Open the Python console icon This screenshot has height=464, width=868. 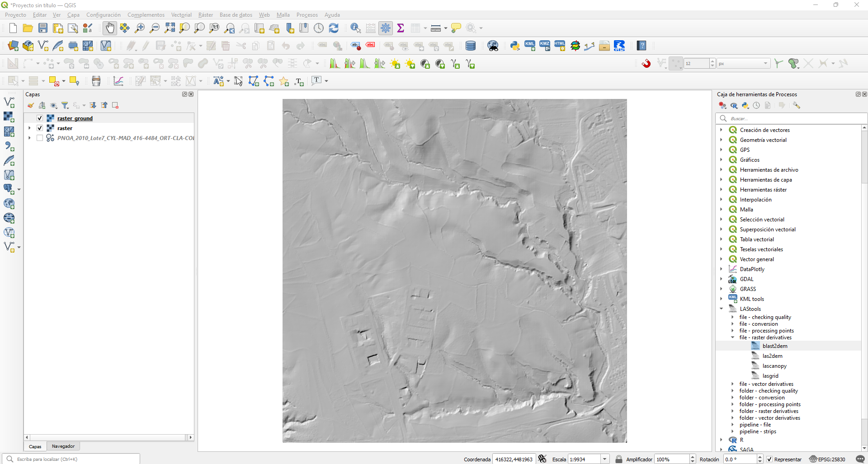tap(514, 46)
